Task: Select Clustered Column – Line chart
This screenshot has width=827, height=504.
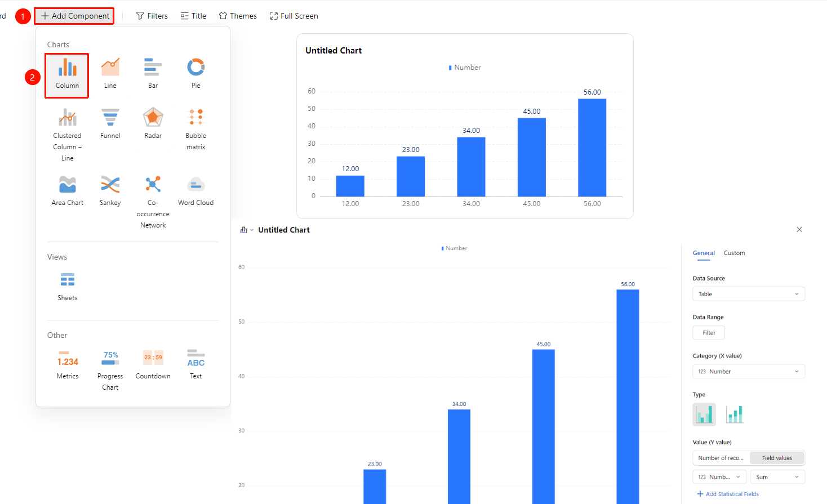Action: (68, 135)
